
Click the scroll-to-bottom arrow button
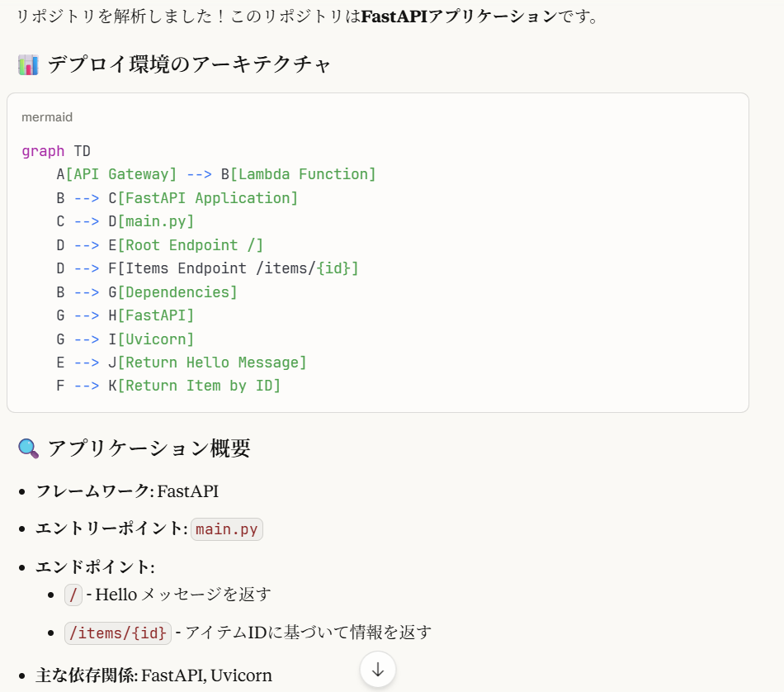pos(377,669)
